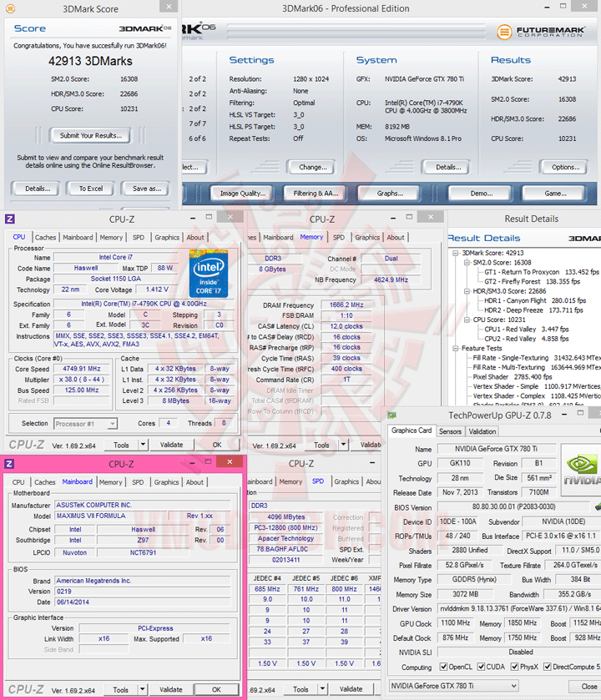Screen dimensions: 601x700
Task: Click OK in CPU-Z Mainboard window
Action: tap(216, 689)
